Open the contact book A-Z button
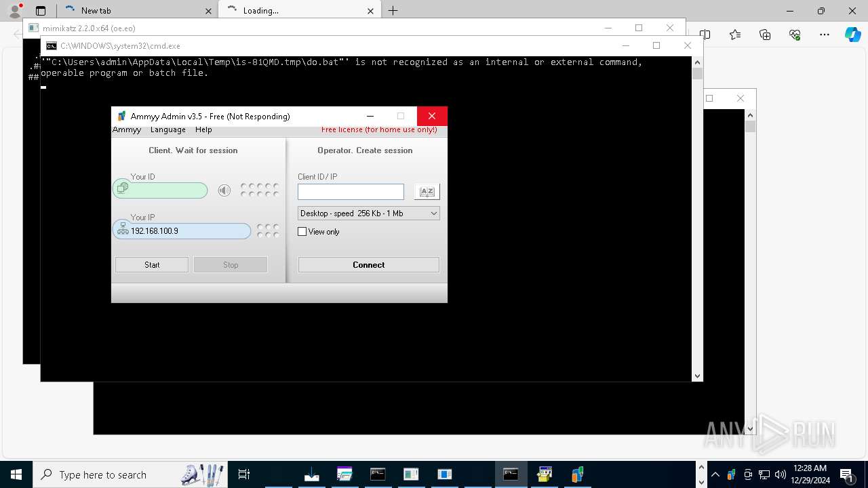Image resolution: width=868 pixels, height=488 pixels. [x=427, y=192]
